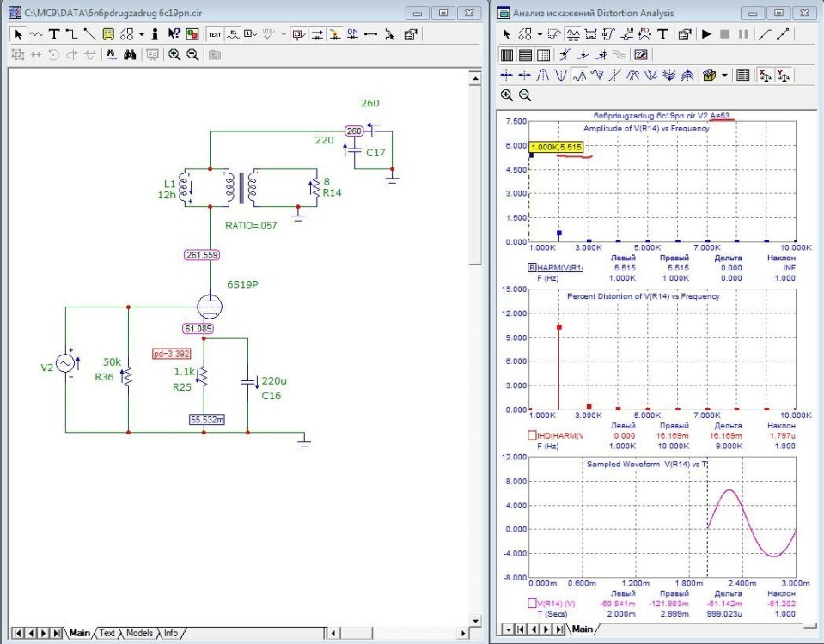
Task: Open the component shapes dropdown arrow
Action: pyautogui.click(x=142, y=35)
